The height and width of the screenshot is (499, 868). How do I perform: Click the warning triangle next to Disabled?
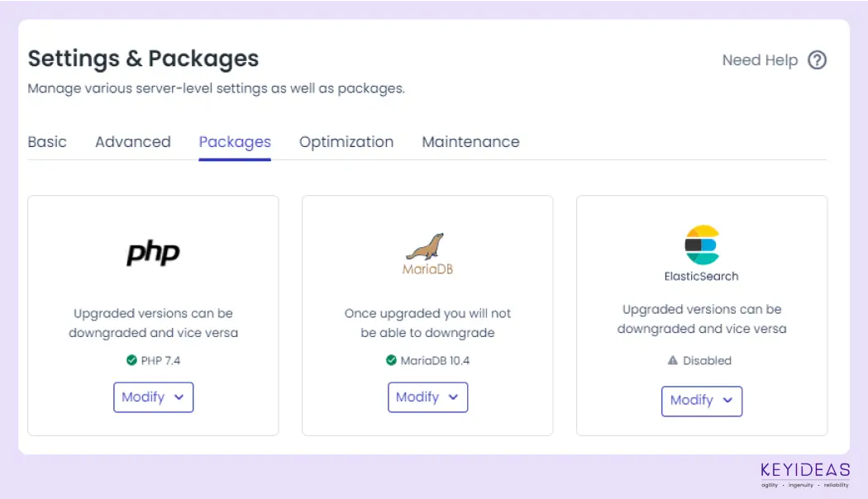point(673,360)
